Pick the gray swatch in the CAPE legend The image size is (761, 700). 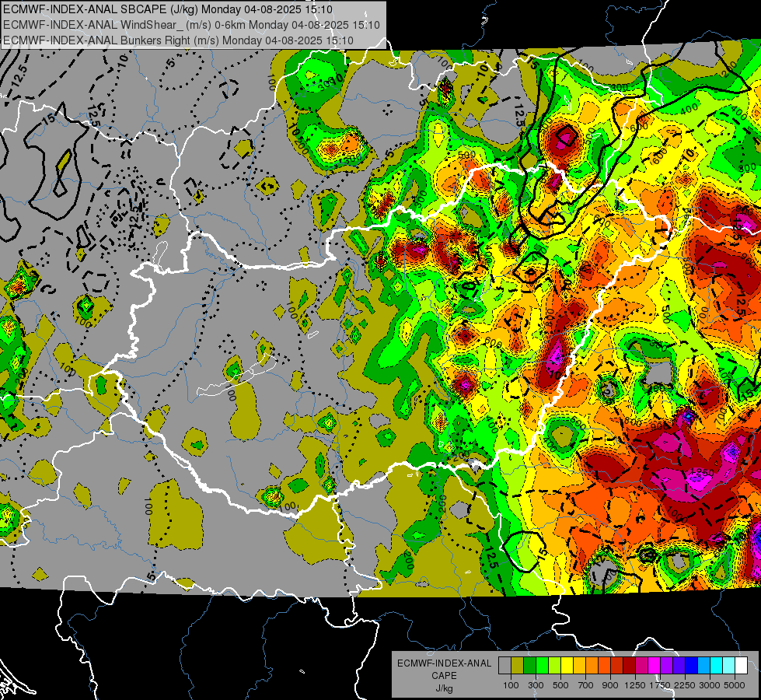point(504,665)
